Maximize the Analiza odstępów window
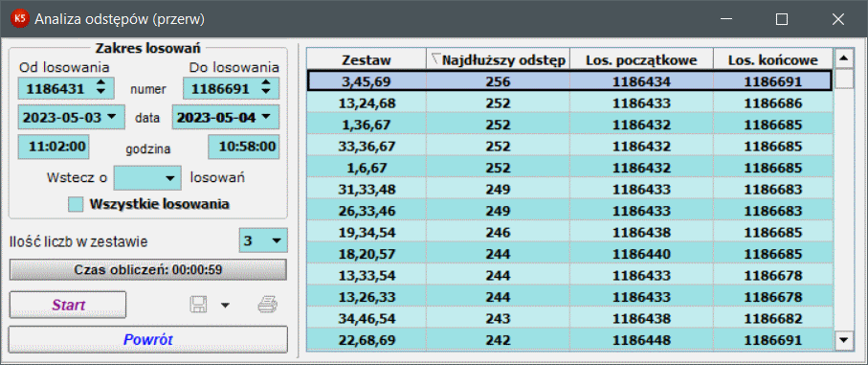This screenshot has width=868, height=365. (782, 19)
